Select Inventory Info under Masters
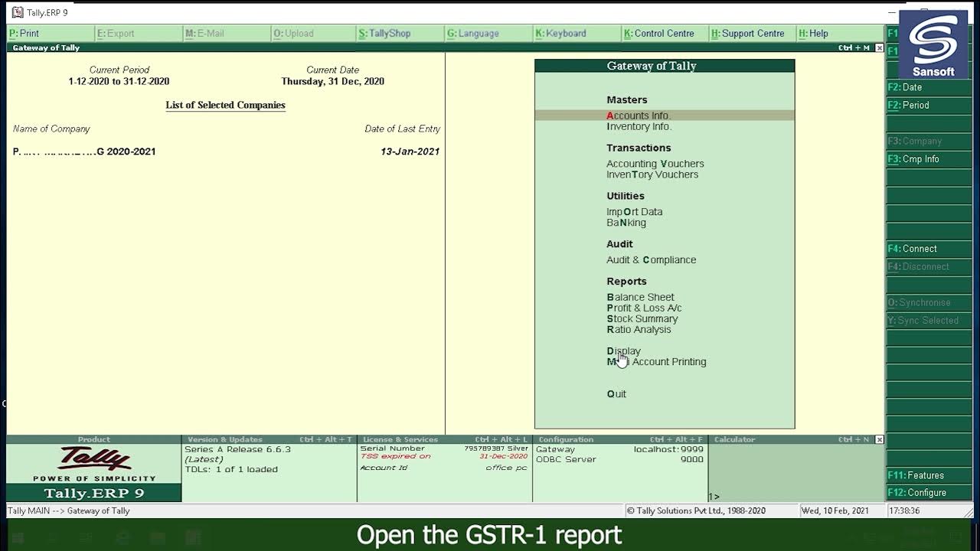 tap(639, 126)
